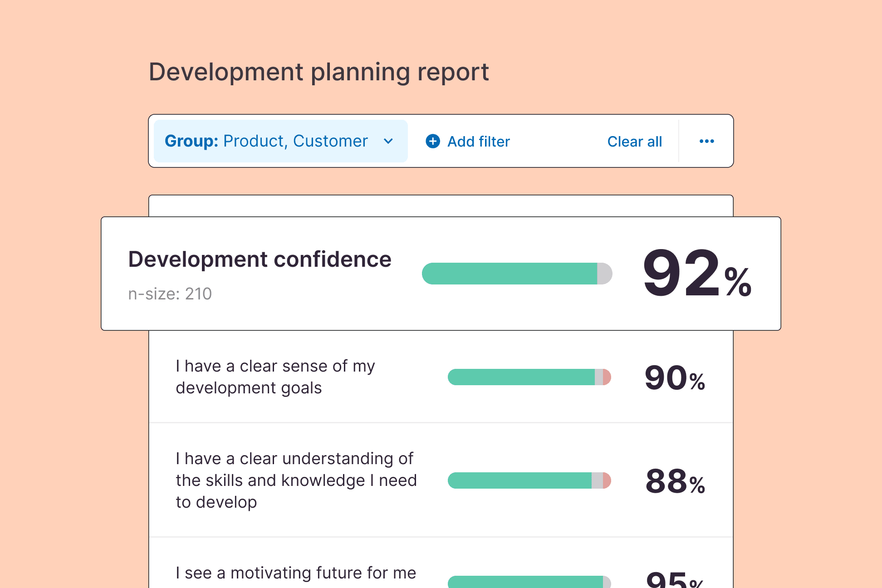Click the 90% progress bar for development goals
882x588 pixels.
point(529,377)
